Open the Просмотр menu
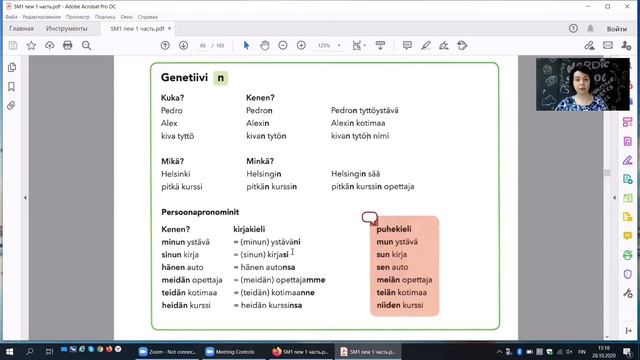The width and height of the screenshot is (640, 360). coord(78,17)
